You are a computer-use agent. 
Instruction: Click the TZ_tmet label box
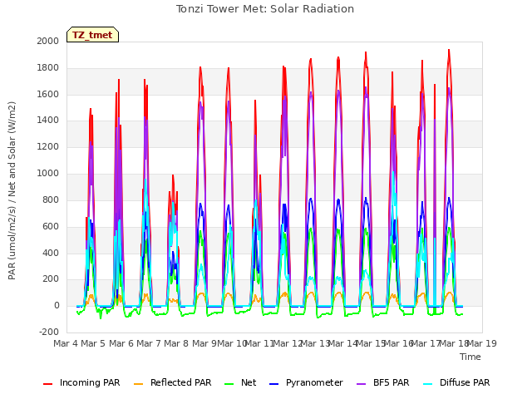point(92,35)
